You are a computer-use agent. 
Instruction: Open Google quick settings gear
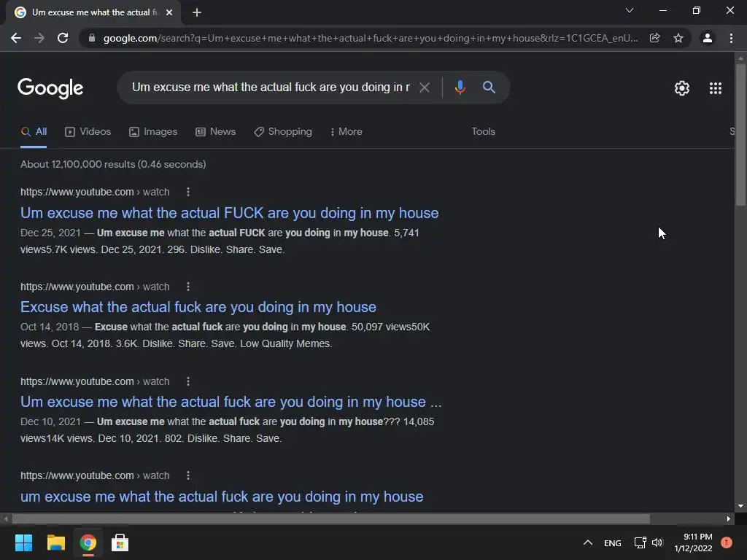coord(682,88)
